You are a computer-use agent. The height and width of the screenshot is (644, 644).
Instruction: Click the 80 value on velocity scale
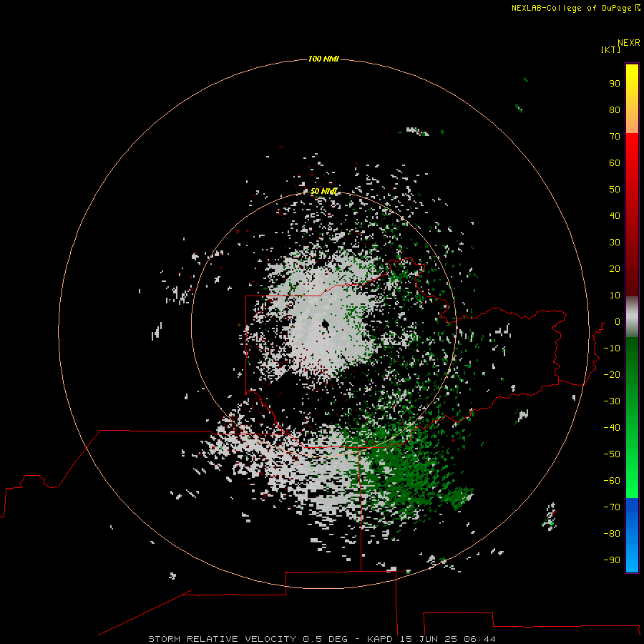615,109
